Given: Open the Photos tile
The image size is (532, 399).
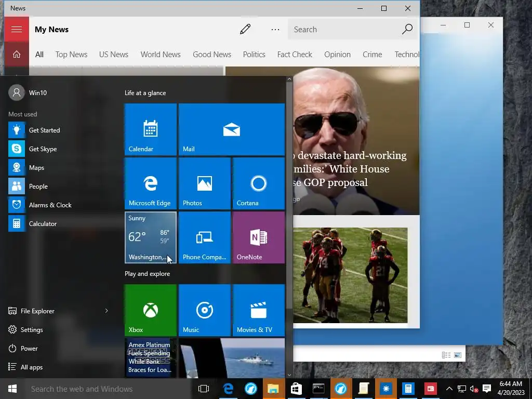Looking at the screenshot, I should click(205, 183).
